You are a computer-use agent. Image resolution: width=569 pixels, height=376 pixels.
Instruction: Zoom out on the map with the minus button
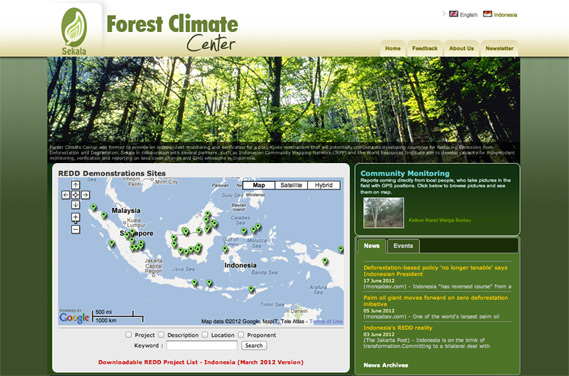75,229
